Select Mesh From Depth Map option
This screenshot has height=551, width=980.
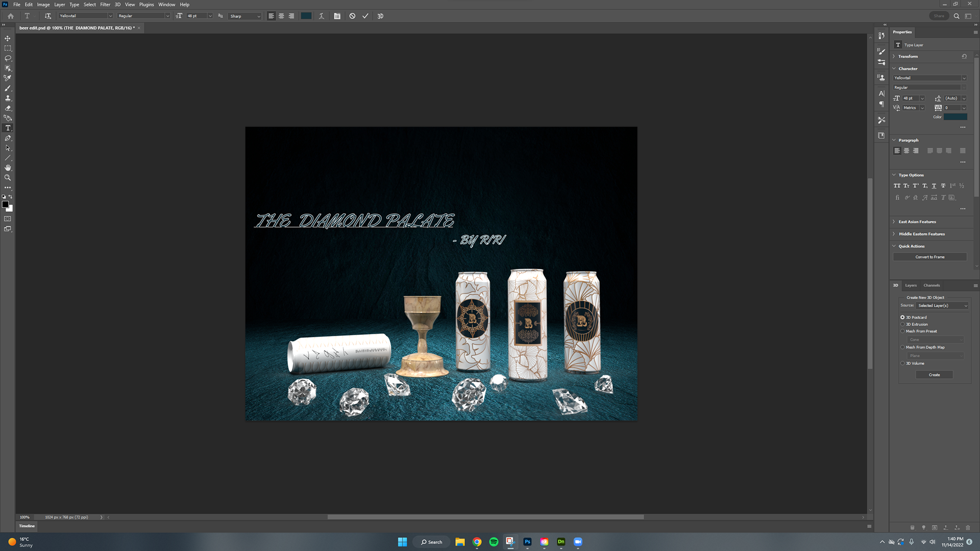click(902, 347)
